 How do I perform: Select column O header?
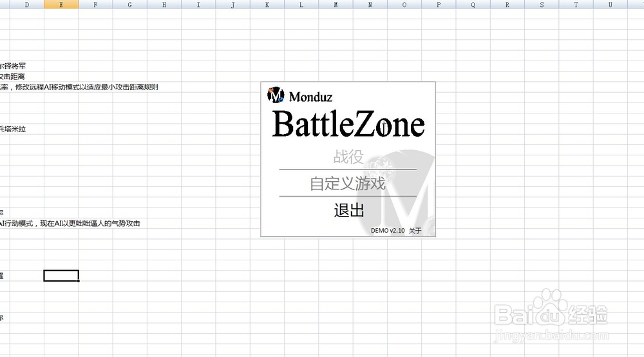[x=404, y=5]
